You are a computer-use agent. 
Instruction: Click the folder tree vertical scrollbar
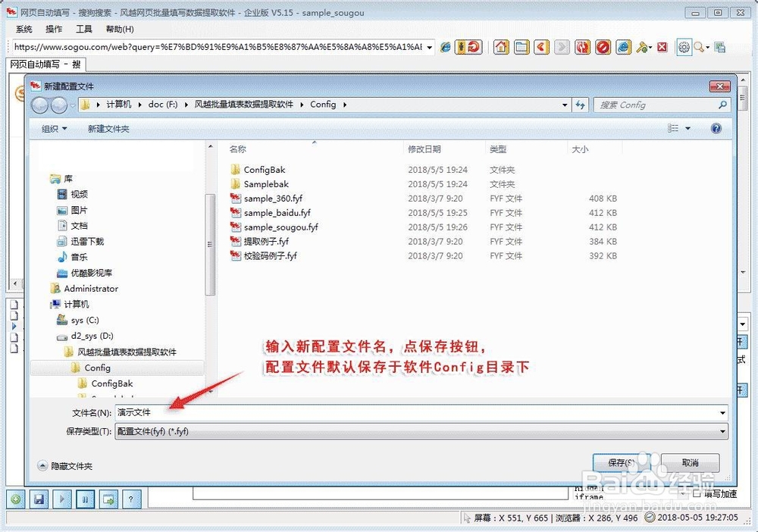210,244
